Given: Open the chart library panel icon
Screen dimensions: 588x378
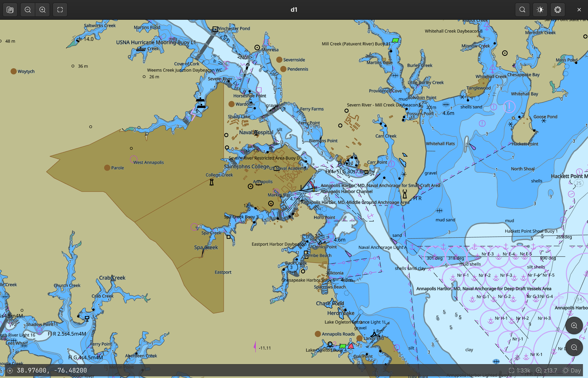Looking at the screenshot, I should pyautogui.click(x=10, y=10).
